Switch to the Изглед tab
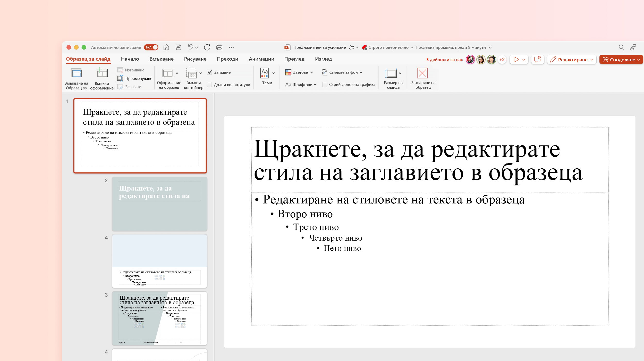 (x=323, y=59)
